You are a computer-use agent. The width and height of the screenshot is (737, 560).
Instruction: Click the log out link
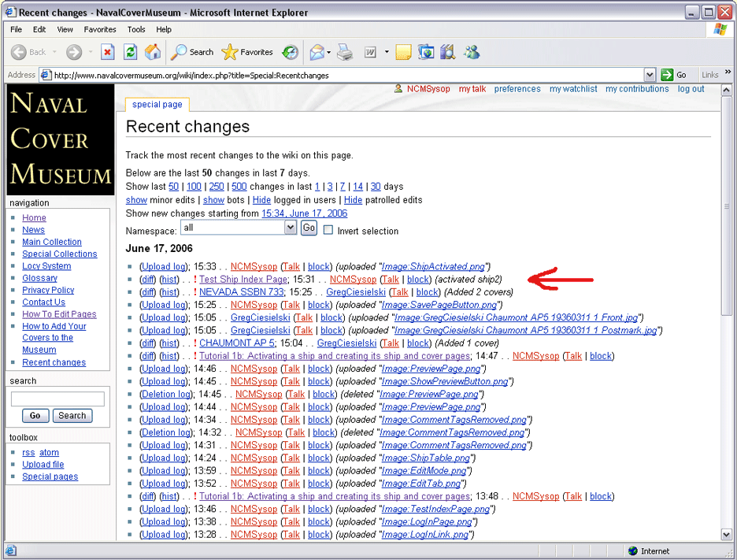[x=691, y=89]
